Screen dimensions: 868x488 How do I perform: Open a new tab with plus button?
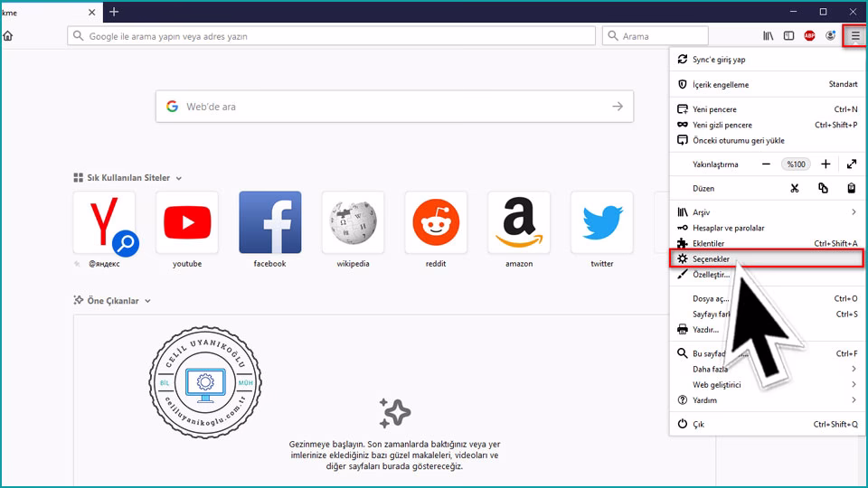(114, 12)
